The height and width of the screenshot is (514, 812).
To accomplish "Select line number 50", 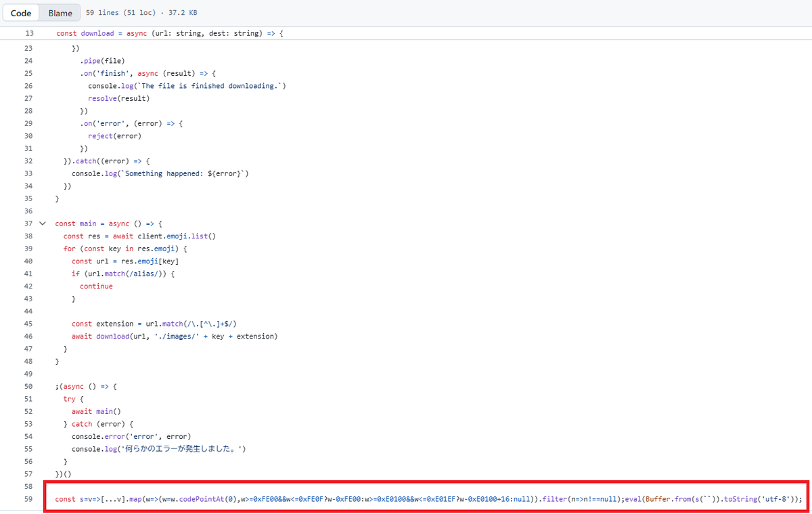I will [x=28, y=386].
